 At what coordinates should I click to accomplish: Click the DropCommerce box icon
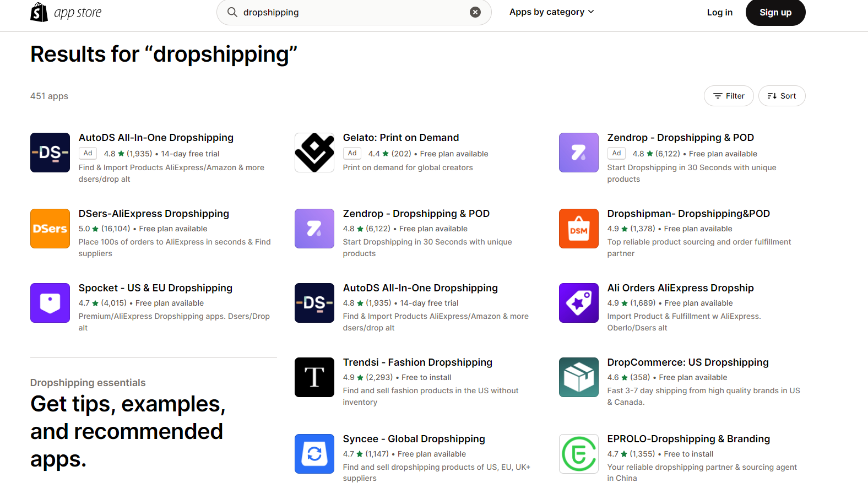click(x=579, y=377)
